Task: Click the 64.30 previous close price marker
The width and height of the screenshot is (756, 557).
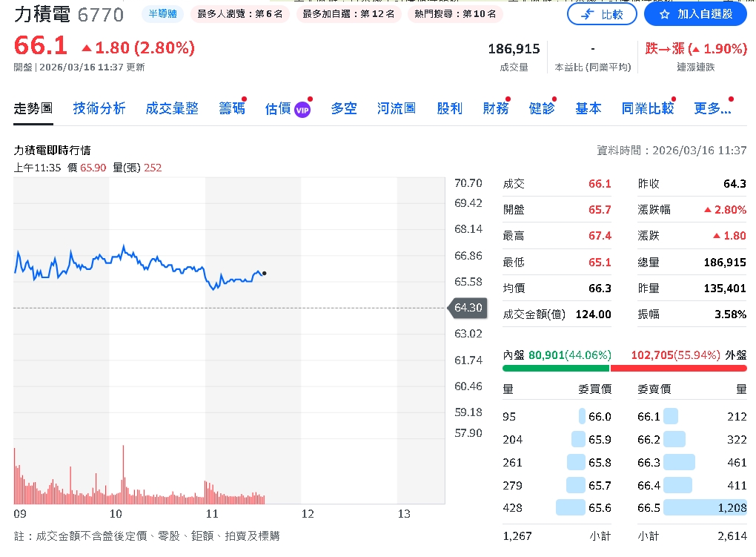Action: [x=467, y=308]
